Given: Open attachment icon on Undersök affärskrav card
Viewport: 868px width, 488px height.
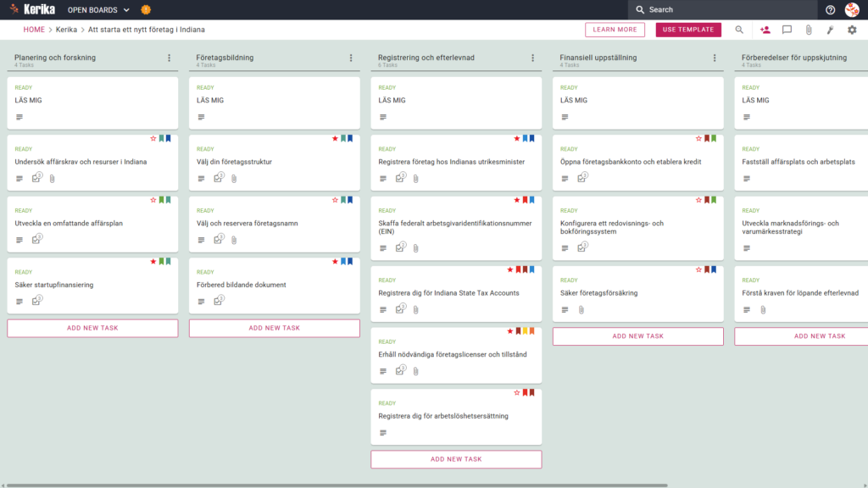Looking at the screenshot, I should point(52,179).
